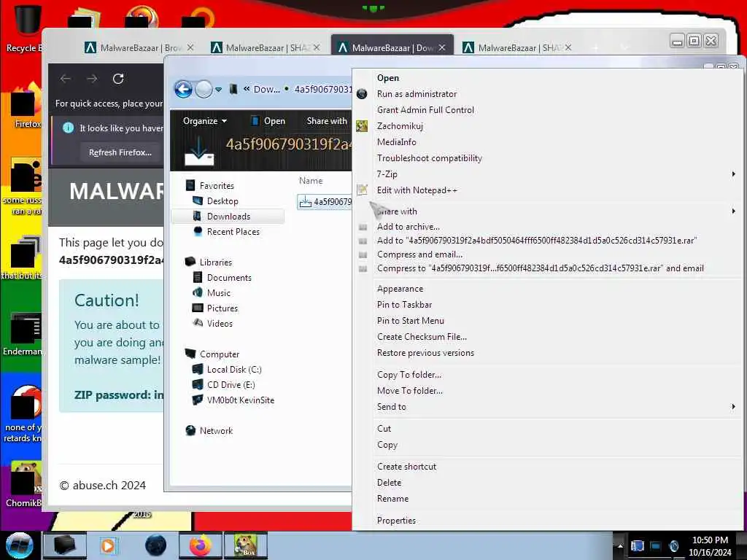Click the Firefox reload page icon

coord(118,79)
